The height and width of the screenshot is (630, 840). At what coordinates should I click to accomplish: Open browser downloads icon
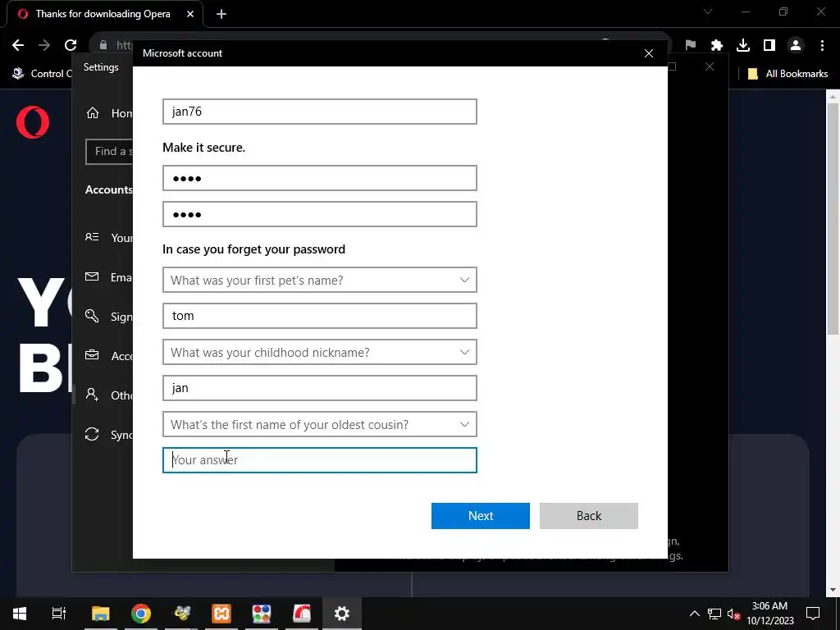click(743, 46)
